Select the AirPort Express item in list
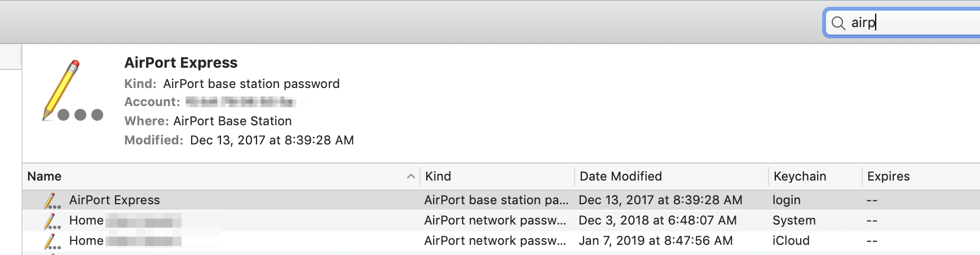Image resolution: width=980 pixels, height=255 pixels. click(114, 200)
